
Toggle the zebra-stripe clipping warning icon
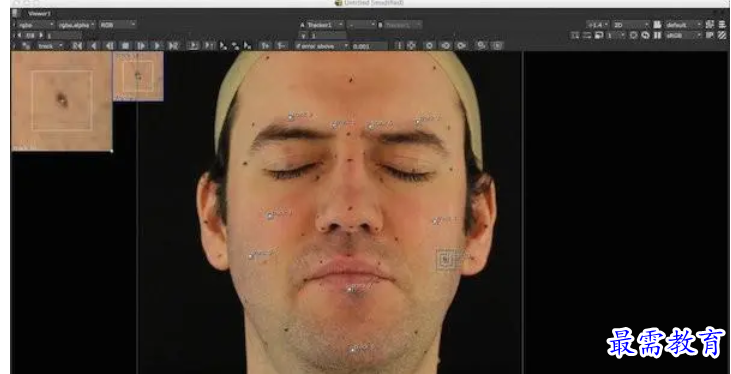[722, 35]
